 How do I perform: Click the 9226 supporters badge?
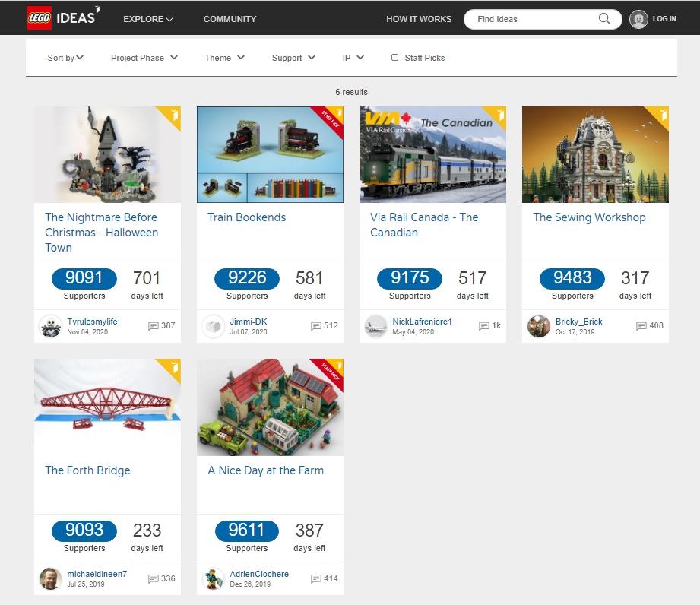[247, 278]
